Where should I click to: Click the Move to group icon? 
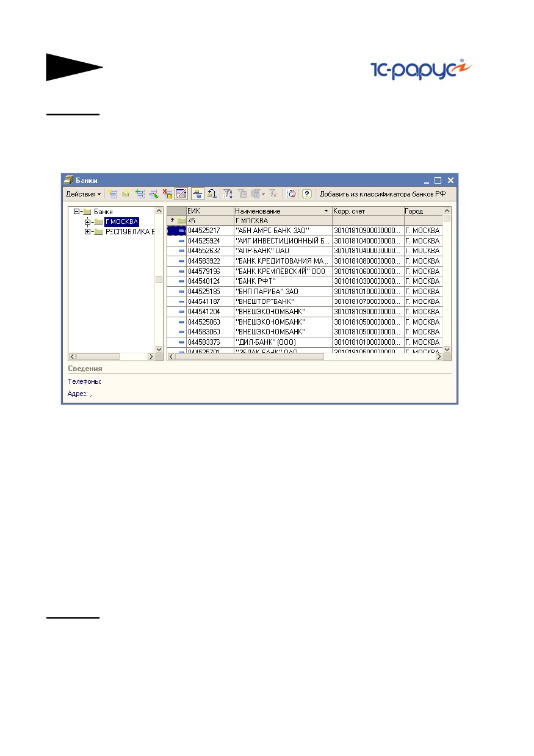tap(211, 194)
